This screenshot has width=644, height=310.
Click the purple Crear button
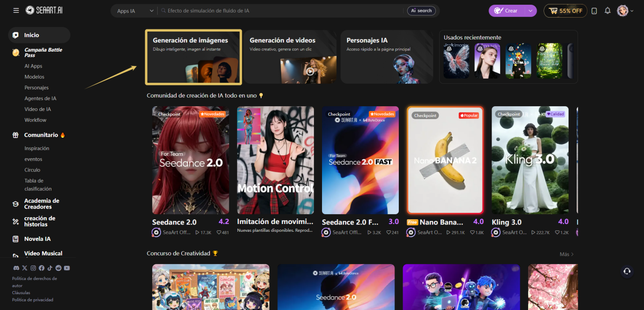(x=507, y=11)
